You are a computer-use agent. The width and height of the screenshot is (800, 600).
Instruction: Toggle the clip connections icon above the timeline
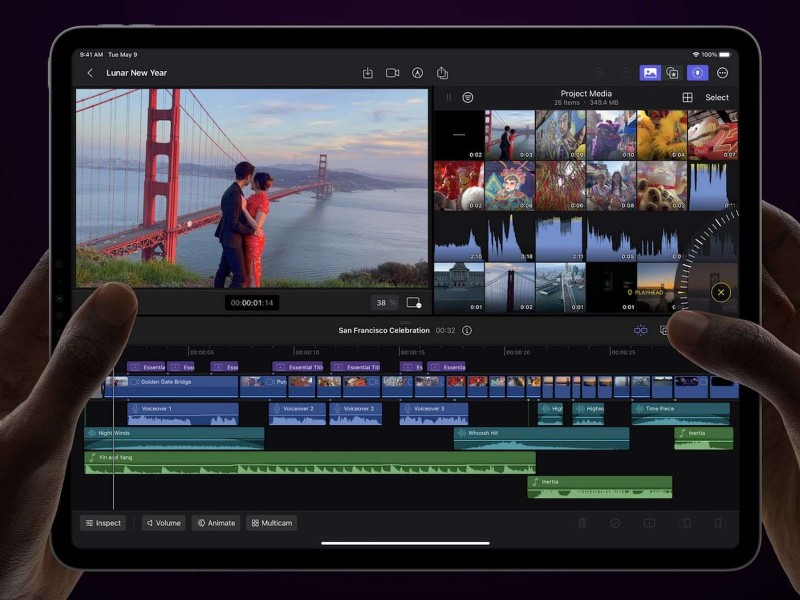641,330
